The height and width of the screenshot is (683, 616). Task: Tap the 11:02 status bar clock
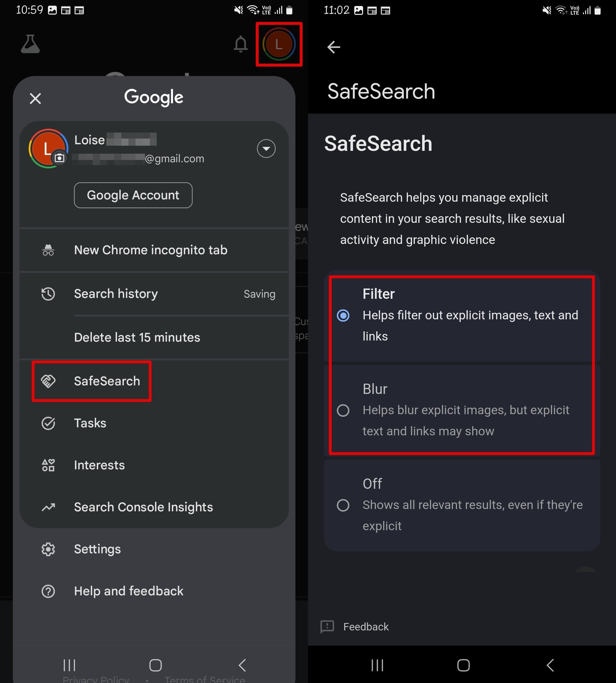337,10
